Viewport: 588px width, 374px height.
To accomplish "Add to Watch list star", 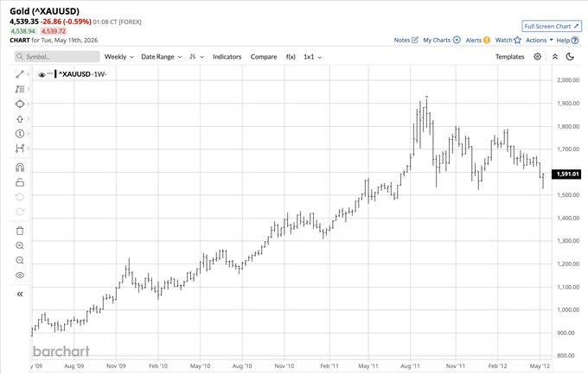I will pyautogui.click(x=508, y=40).
